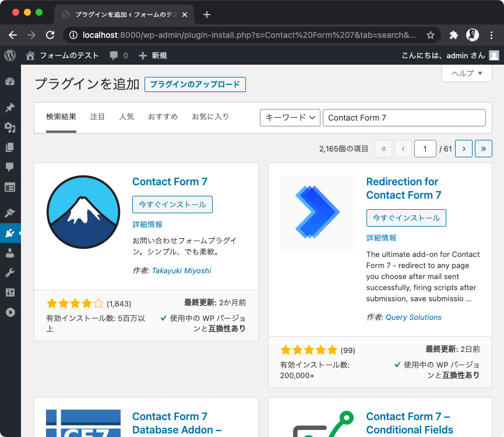The height and width of the screenshot is (437, 504).
Task: Jump to the last results page
Action: coord(484,149)
